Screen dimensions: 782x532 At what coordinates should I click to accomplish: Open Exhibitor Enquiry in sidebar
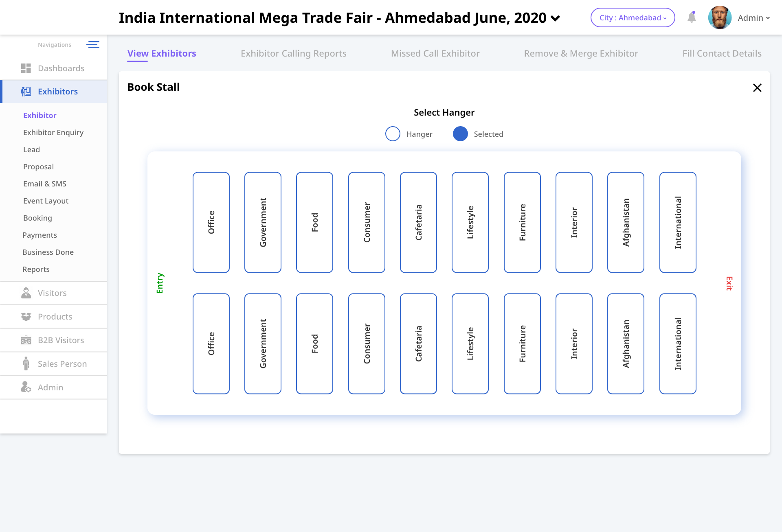[53, 133]
